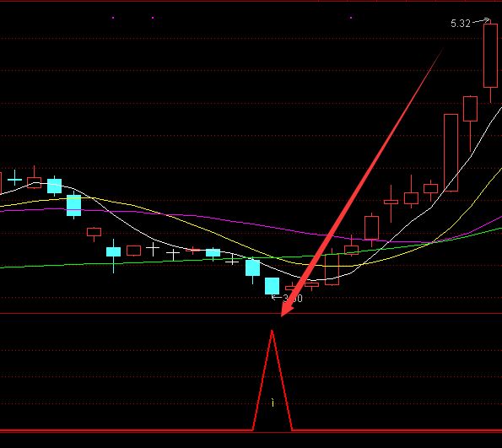The width and height of the screenshot is (502, 448).
Task: Click the first white cross doji after the red candle
Action: tap(153, 249)
